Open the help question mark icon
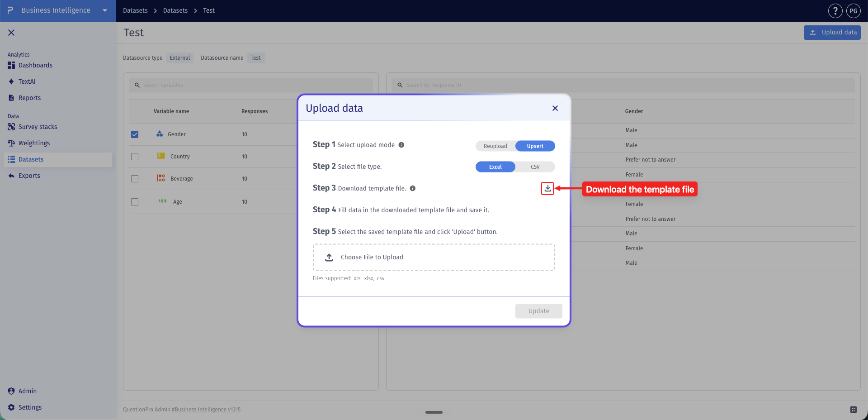868x420 pixels. coord(835,10)
